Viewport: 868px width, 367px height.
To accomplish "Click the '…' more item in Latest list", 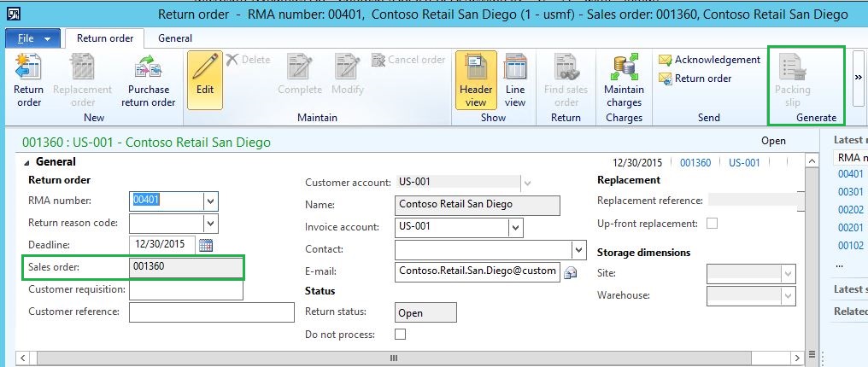I will (841, 265).
